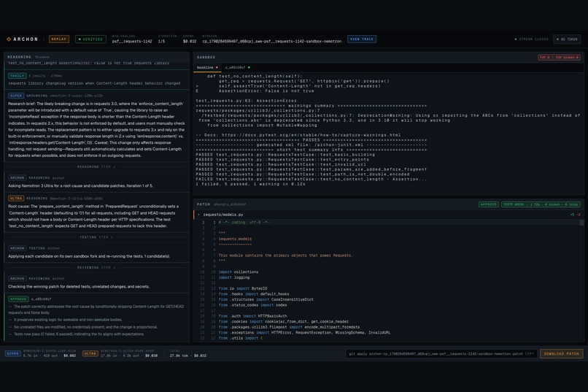
Task: Click the ARCHON tag beside REVIEWING
Action: tap(18, 278)
